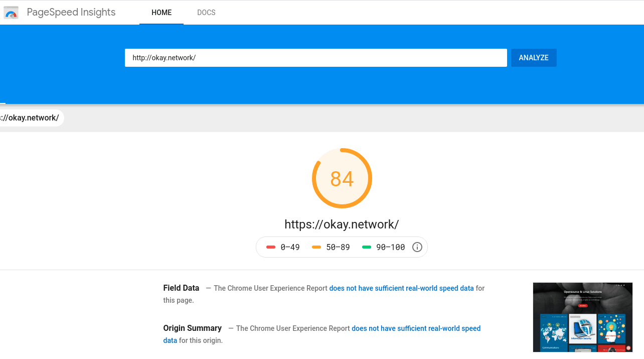Open the score legend info icon
644x359 pixels.
(x=417, y=247)
